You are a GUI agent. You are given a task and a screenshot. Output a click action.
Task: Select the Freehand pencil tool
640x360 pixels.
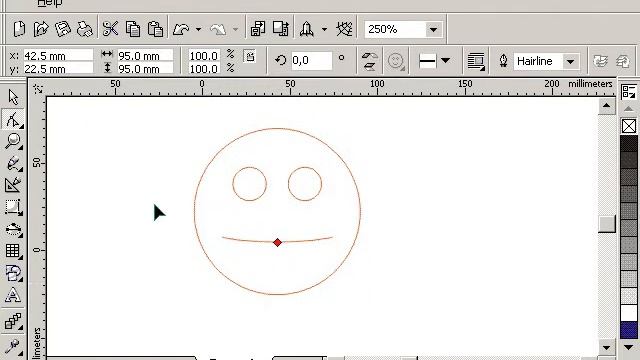tap(13, 163)
